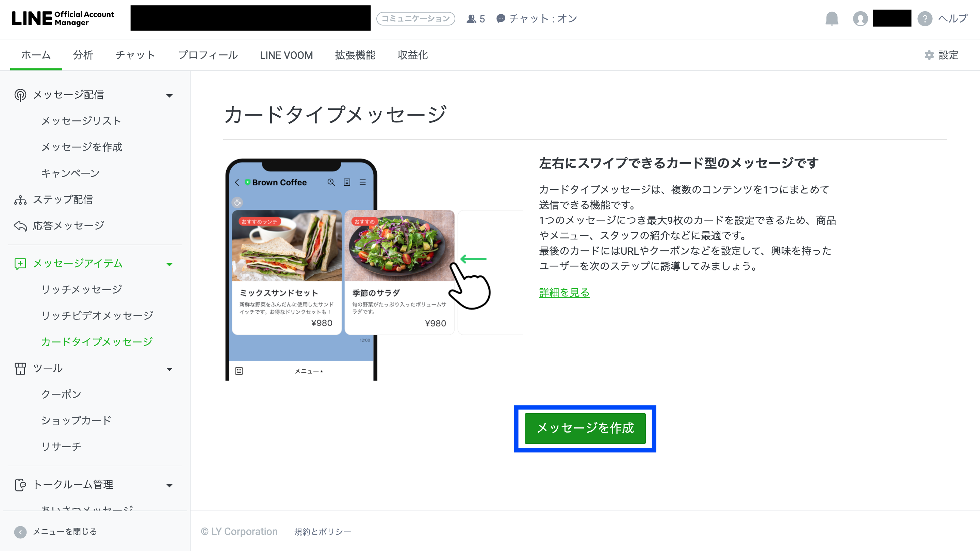Image resolution: width=980 pixels, height=551 pixels.
Task: Open the user profile avatar icon
Action: pos(860,18)
